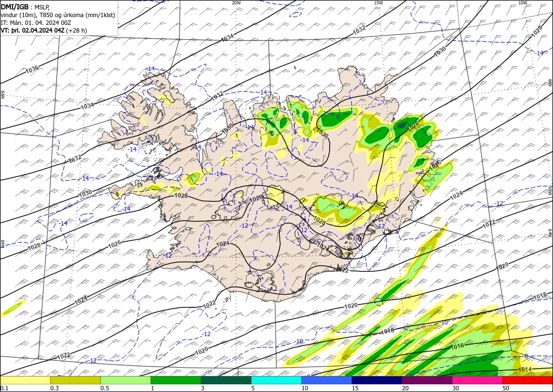Image resolution: width=553 pixels, height=392 pixels.
Task: Click the 'IT: Mán. 01. 04. 2024 00Z' line
Action: click(36, 23)
